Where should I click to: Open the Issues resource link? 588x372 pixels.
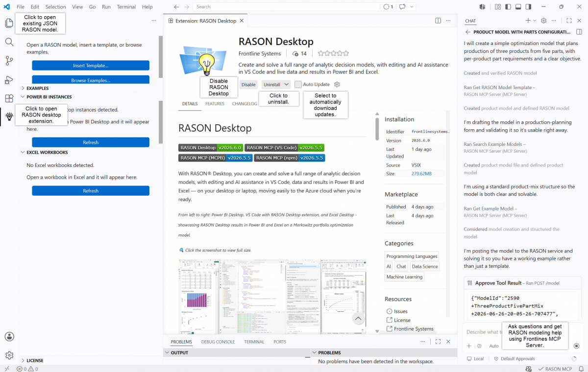[400, 311]
